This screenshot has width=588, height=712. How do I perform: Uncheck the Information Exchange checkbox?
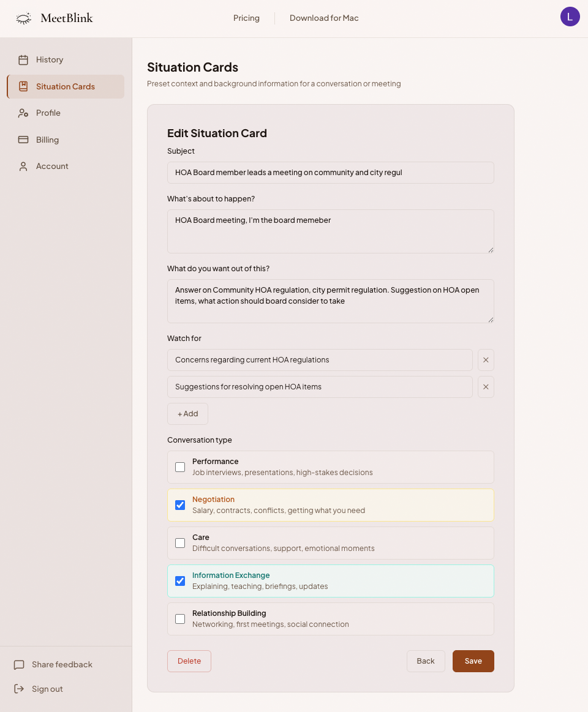(180, 581)
